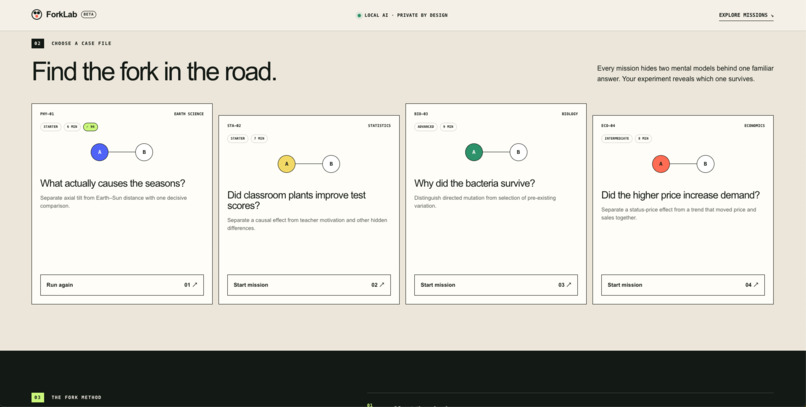The image size is (806, 407).
Task: Click the STARTER tag on the statistics card
Action: tap(238, 138)
